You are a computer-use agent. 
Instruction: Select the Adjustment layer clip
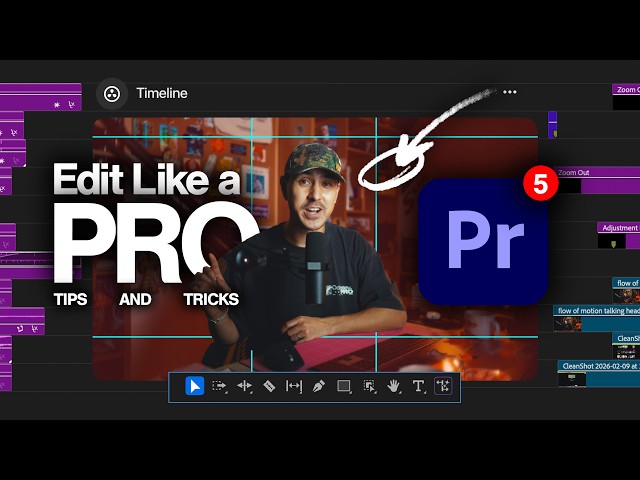(x=619, y=236)
